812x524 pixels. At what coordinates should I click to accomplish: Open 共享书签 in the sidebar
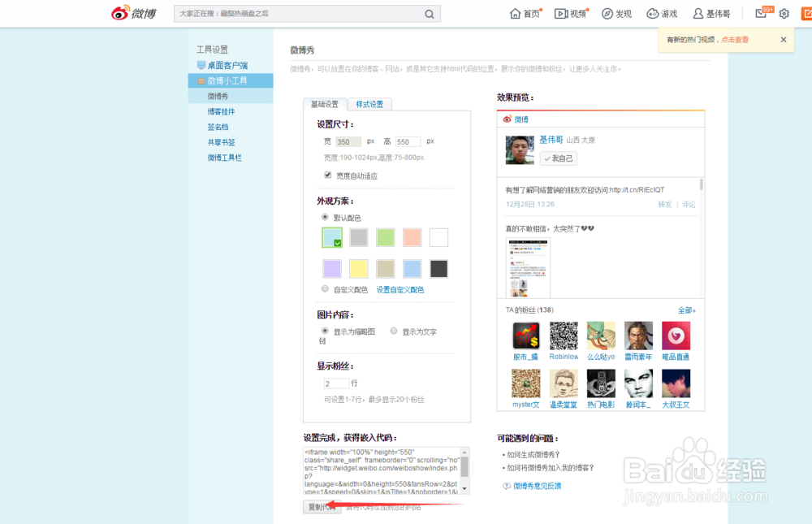coord(221,142)
